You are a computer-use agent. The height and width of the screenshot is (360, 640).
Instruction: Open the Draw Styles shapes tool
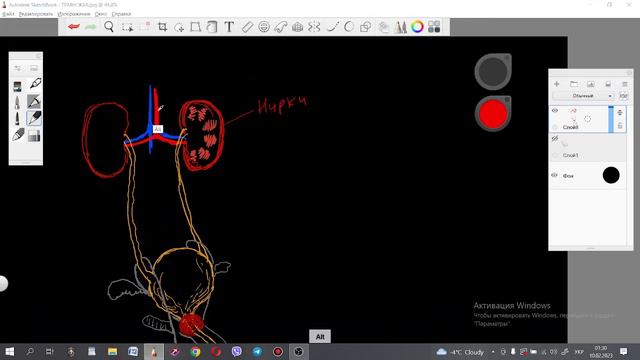point(366,27)
